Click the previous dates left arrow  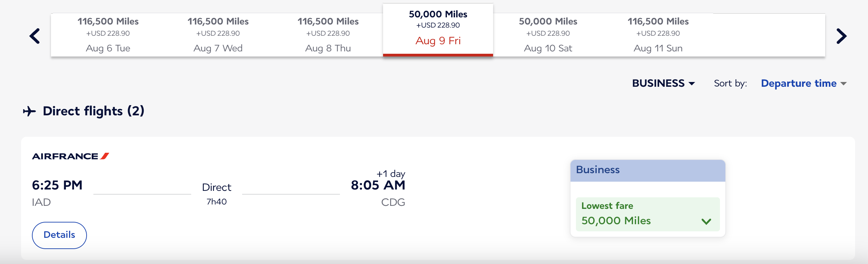click(35, 36)
